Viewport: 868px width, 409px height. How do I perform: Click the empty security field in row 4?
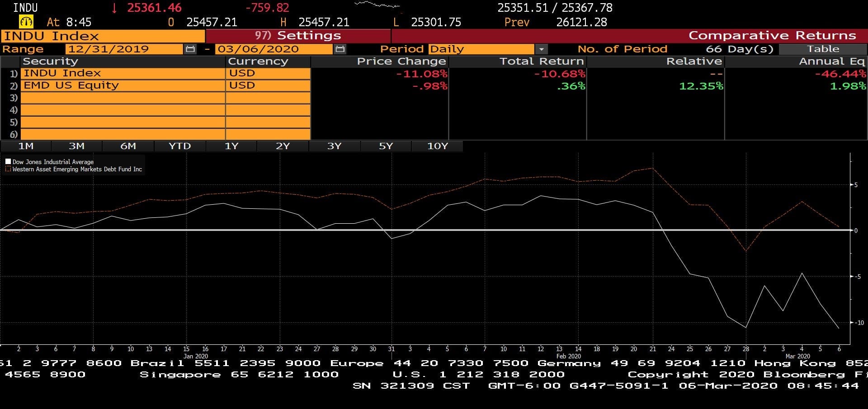click(123, 110)
